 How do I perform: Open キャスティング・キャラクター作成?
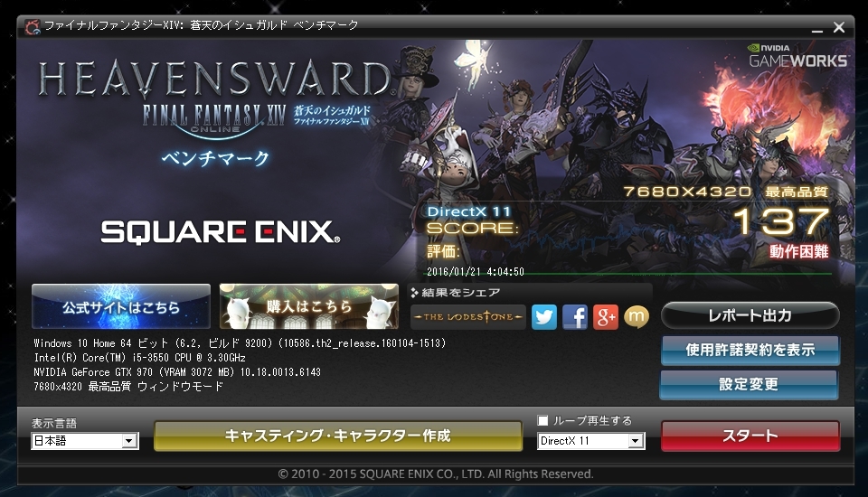337,436
